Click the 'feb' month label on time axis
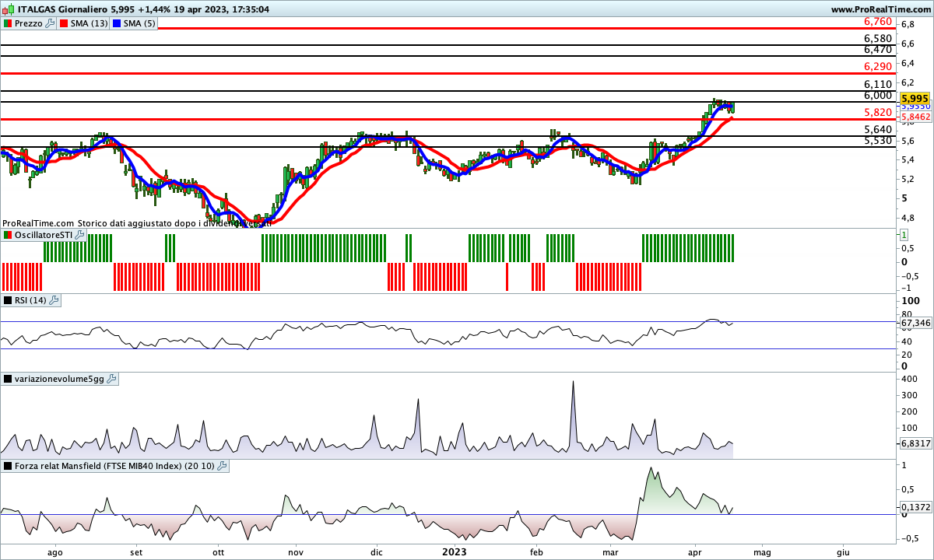934x560 pixels. 536,552
